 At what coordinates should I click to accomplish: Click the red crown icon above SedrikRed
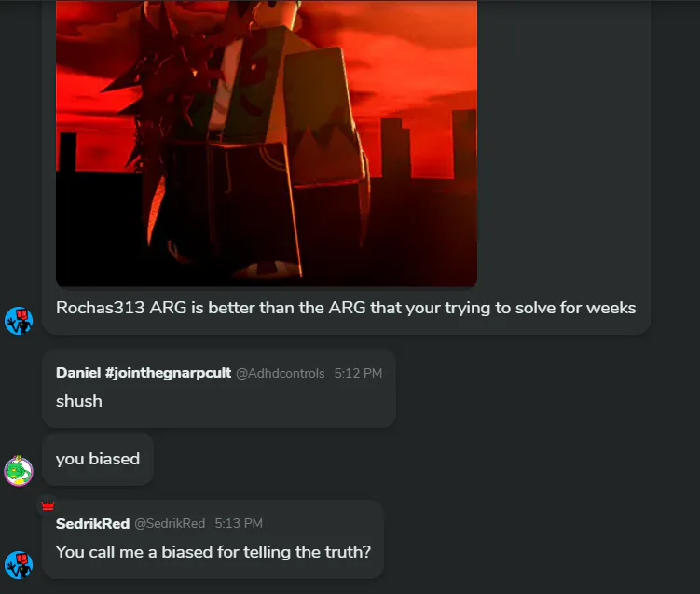(48, 505)
